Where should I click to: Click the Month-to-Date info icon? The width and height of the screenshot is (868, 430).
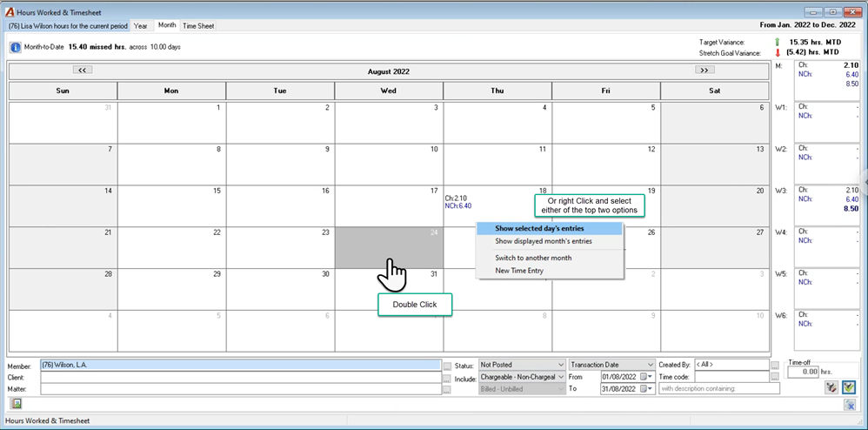15,47
